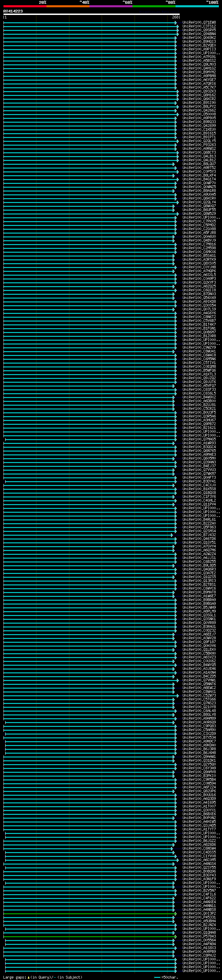Select the UniRef100_Q4Q6R3 label
The image size is (222, 980).
199,569
